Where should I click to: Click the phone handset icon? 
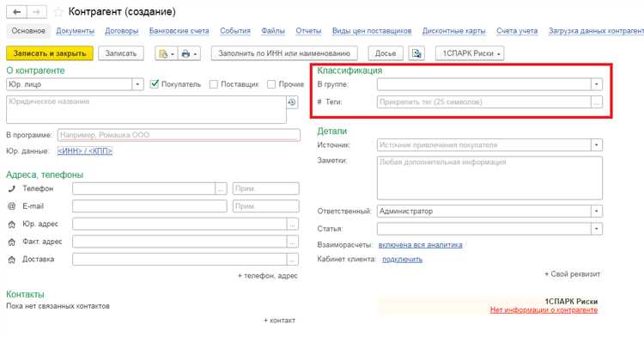(11, 188)
